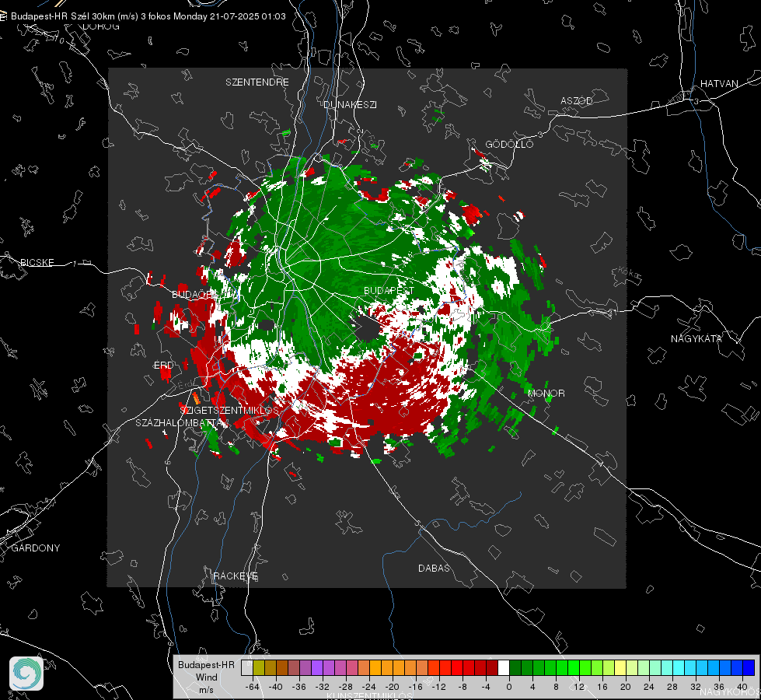Click the -40 value on the legend scale

coord(275,687)
